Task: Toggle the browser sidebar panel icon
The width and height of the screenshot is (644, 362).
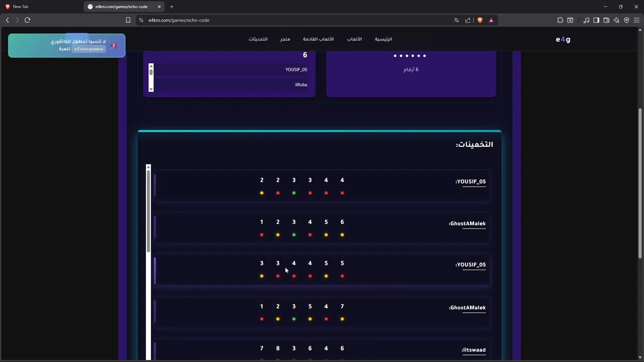Action: [596, 20]
